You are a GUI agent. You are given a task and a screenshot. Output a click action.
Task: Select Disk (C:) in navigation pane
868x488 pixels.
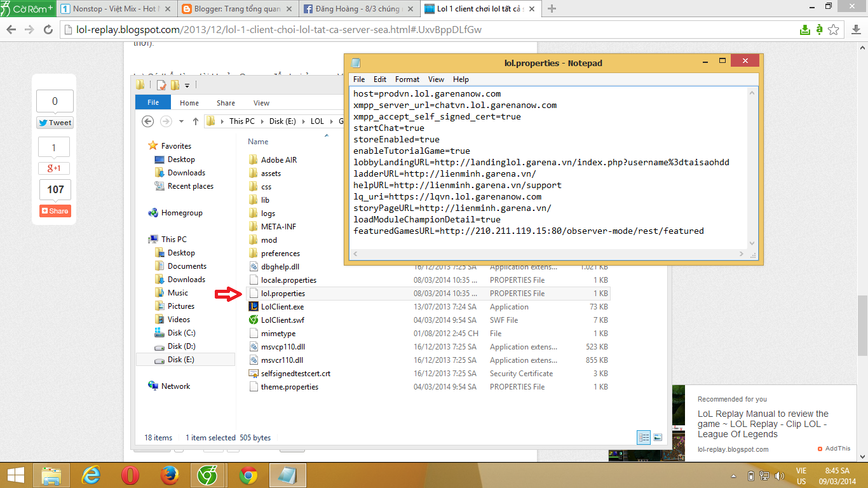[181, 333]
